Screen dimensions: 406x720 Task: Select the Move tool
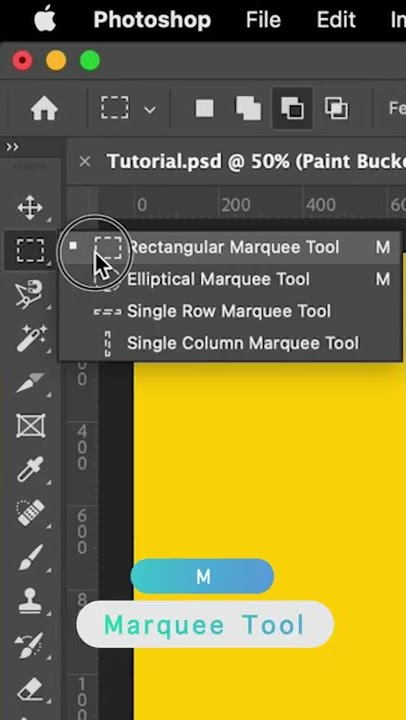click(30, 208)
